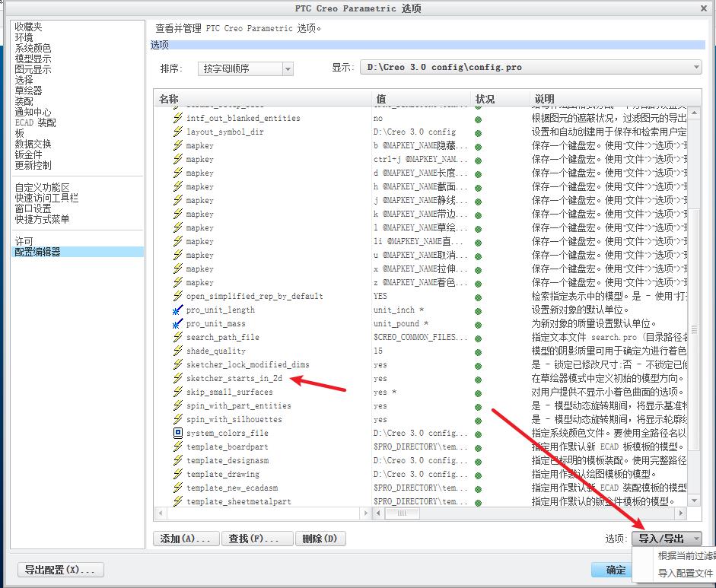Click lightning icon beside template_sheetmetalpart
Image resolution: width=716 pixels, height=588 pixels.
pyautogui.click(x=177, y=501)
